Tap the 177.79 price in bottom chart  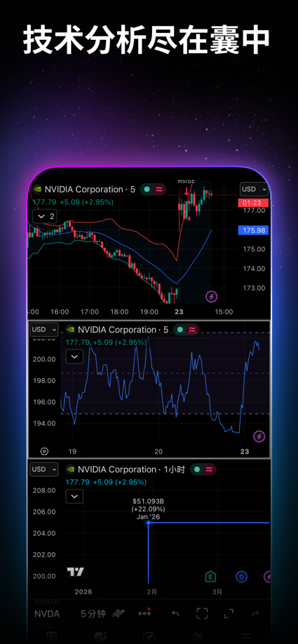coord(77,482)
